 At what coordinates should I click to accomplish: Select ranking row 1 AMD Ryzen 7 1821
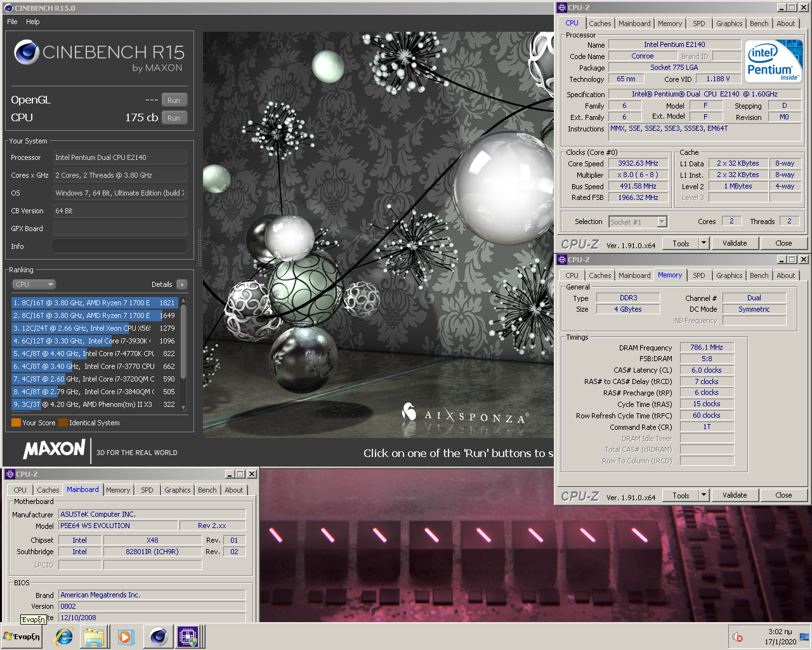tap(95, 303)
